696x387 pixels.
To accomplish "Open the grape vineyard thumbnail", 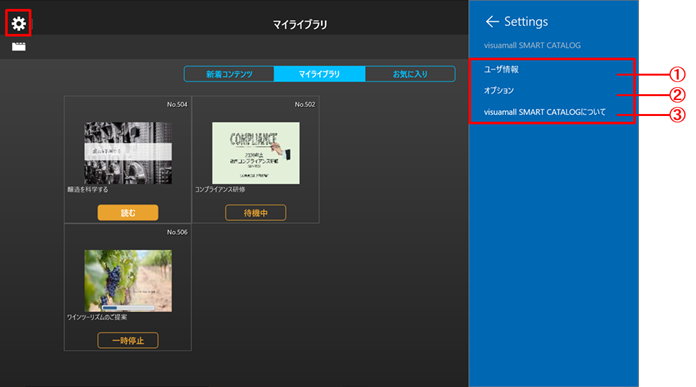I will (128, 280).
